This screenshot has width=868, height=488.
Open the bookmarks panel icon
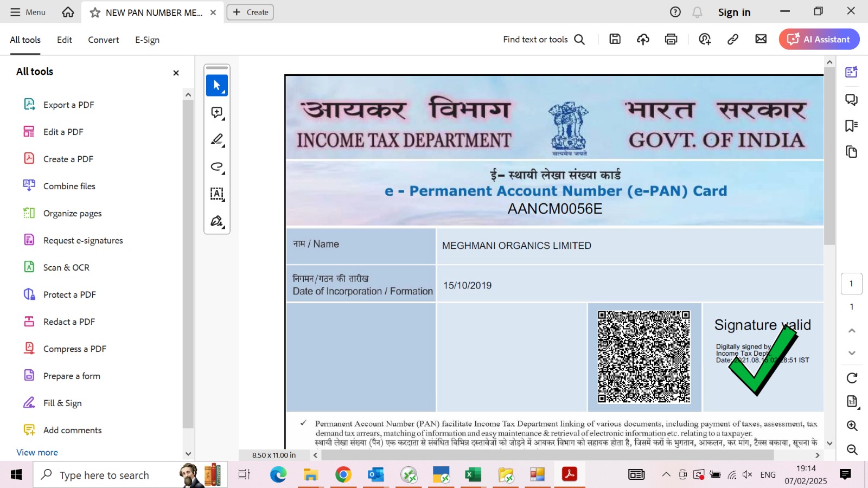[x=851, y=126]
